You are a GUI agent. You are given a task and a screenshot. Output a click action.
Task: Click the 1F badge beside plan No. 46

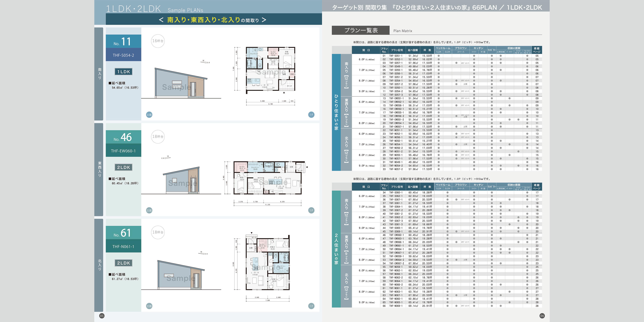[311, 210]
